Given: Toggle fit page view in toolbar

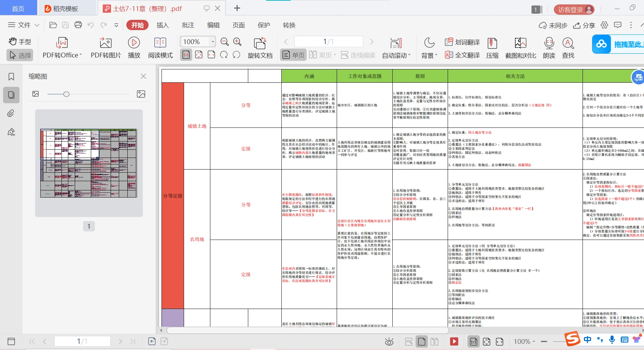Looking at the screenshot, I should pyautogui.click(x=199, y=55).
